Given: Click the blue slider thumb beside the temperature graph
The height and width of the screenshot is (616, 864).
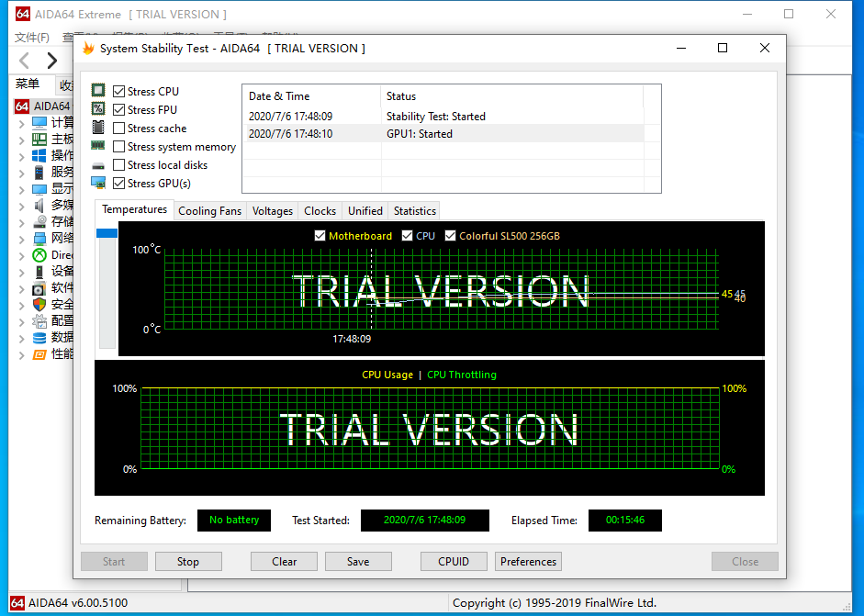Looking at the screenshot, I should coord(107,233).
